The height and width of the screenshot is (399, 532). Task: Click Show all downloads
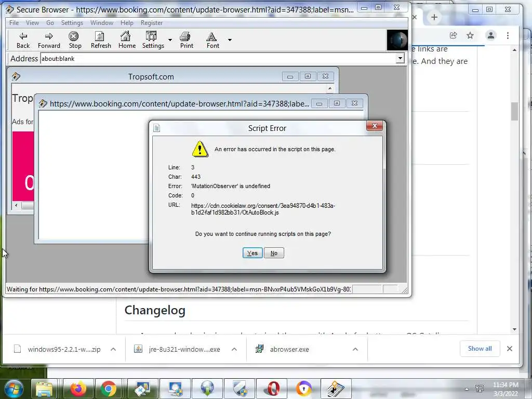point(480,349)
